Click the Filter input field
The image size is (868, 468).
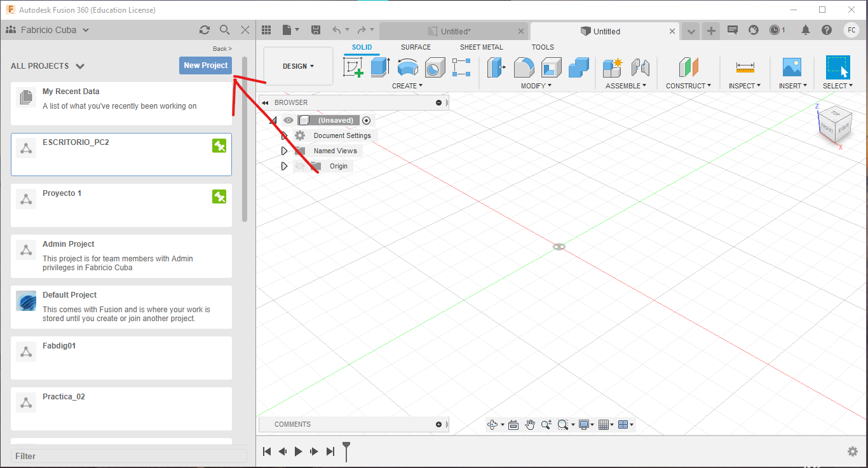[x=129, y=456]
